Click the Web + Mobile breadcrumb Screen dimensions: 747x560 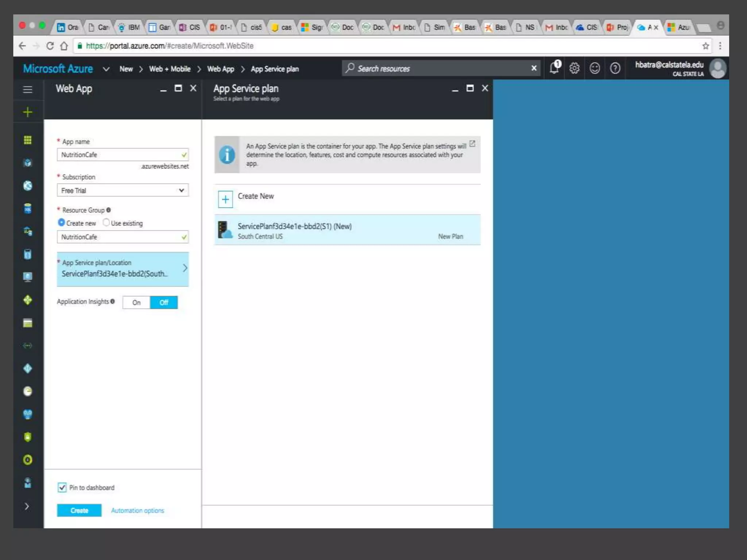170,69
